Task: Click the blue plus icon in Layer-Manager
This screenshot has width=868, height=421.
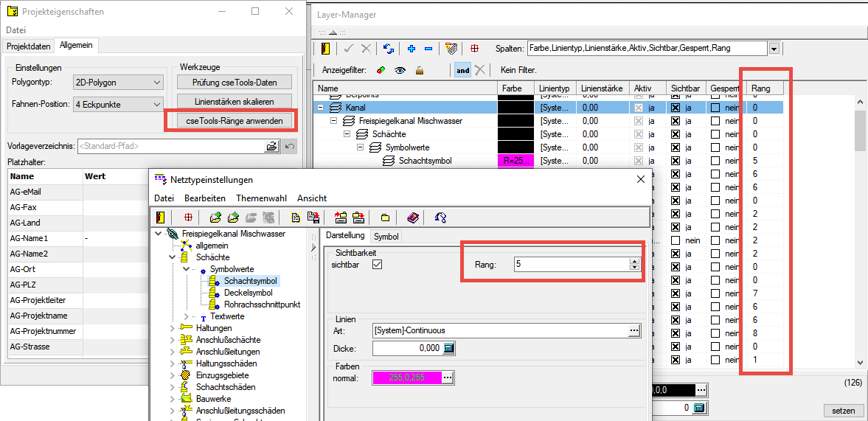Action: coord(412,49)
